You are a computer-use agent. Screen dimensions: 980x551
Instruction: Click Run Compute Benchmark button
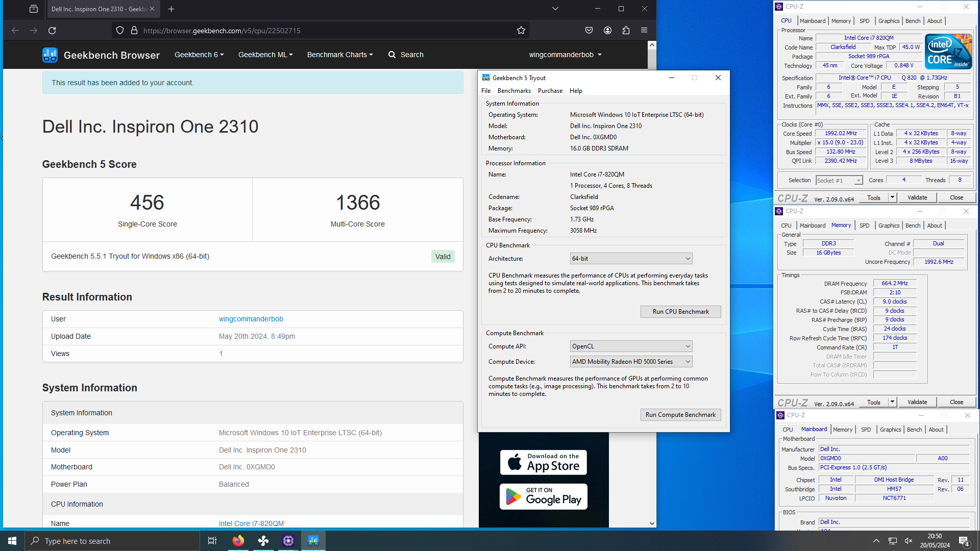[x=680, y=415]
